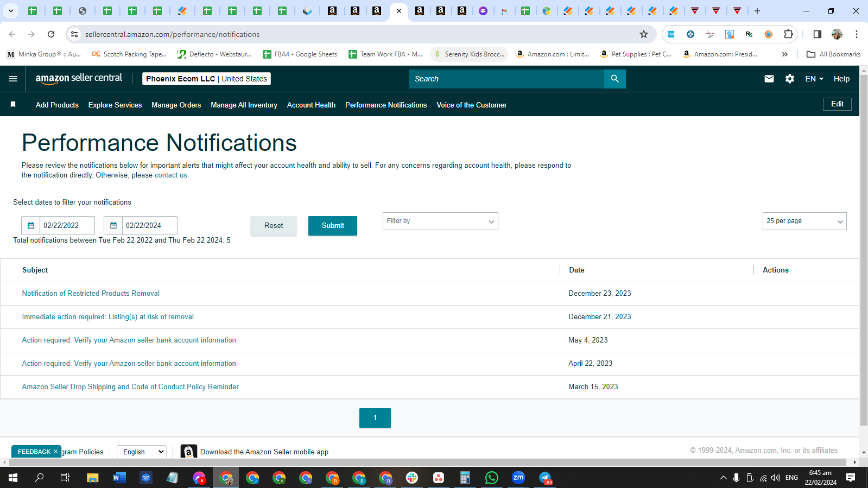Click the Amazon Seller mobile app icon
The height and width of the screenshot is (488, 868).
[x=188, y=452]
